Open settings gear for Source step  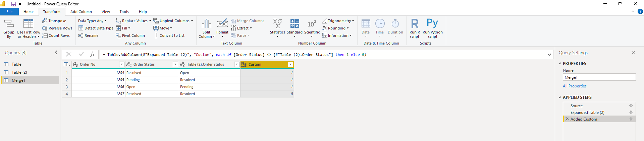pyautogui.click(x=631, y=105)
